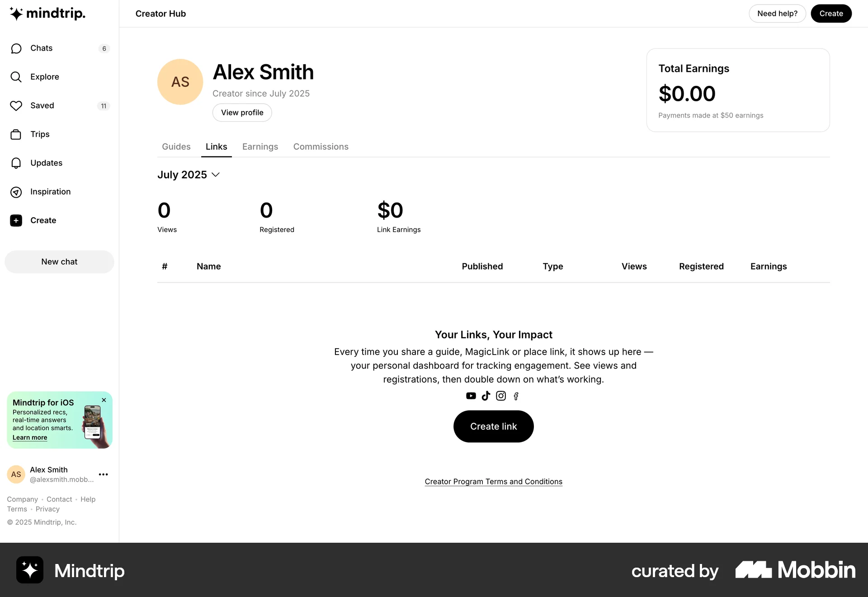The image size is (868, 597).
Task: Click the Alex Smith profile avatar
Action: click(x=180, y=82)
